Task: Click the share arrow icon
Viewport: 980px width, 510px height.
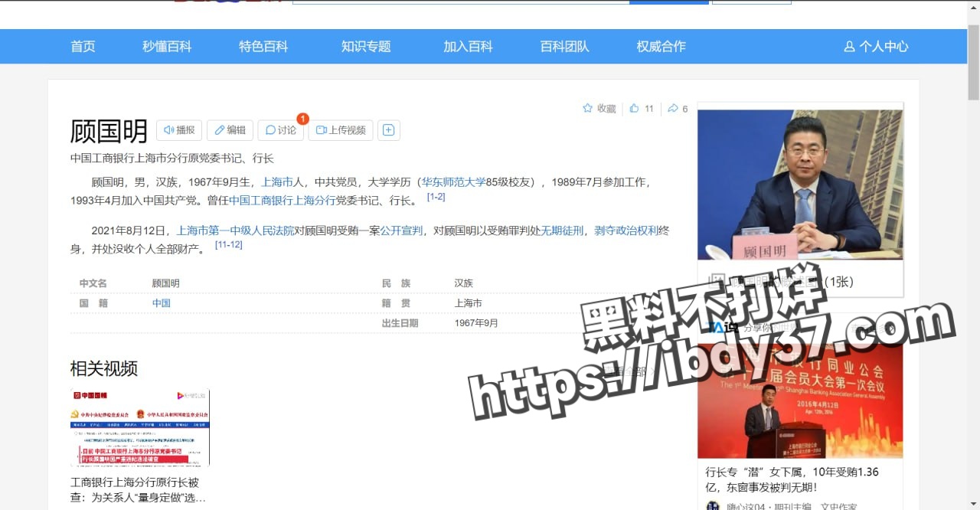Action: tap(672, 109)
